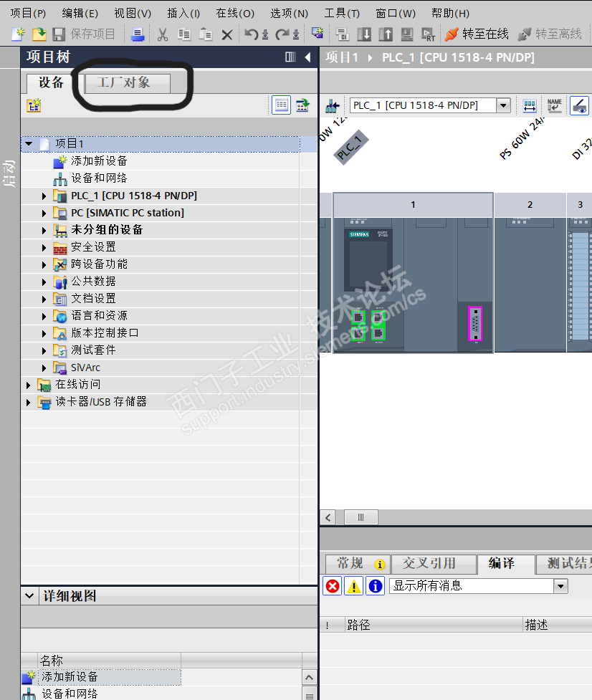Go offline with 转至离线 button
This screenshot has width=592, height=700.
tap(550, 34)
